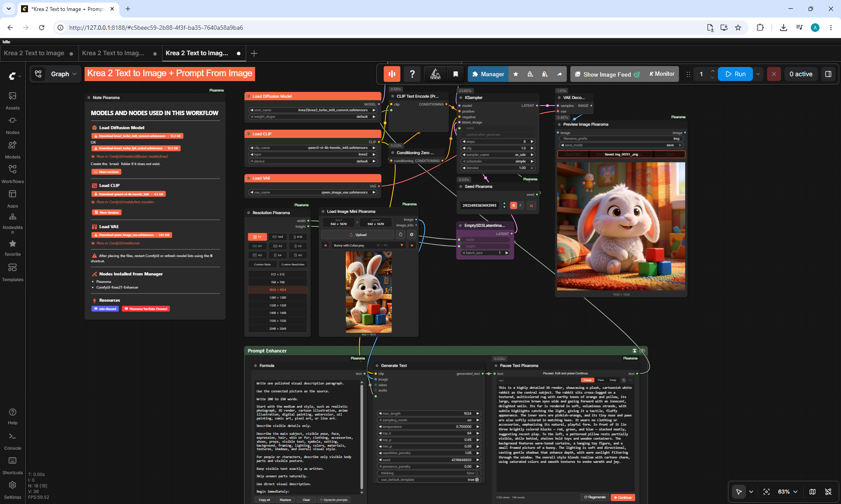
Task: Open the sampler_name selector in KSampler
Action: tap(498, 155)
